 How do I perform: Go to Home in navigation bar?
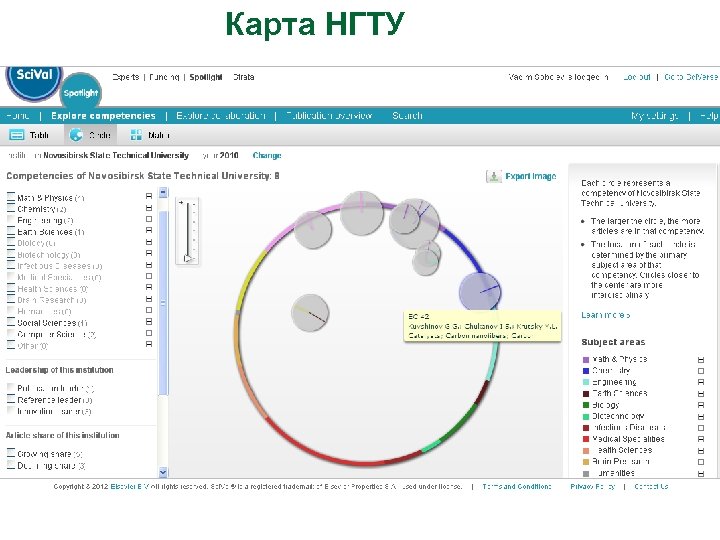coord(17,116)
